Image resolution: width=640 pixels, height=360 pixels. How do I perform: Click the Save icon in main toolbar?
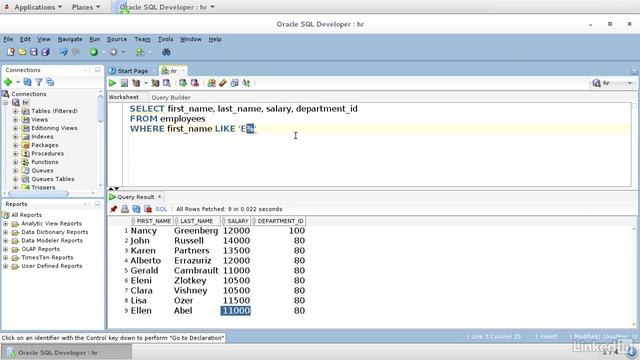coord(33,52)
